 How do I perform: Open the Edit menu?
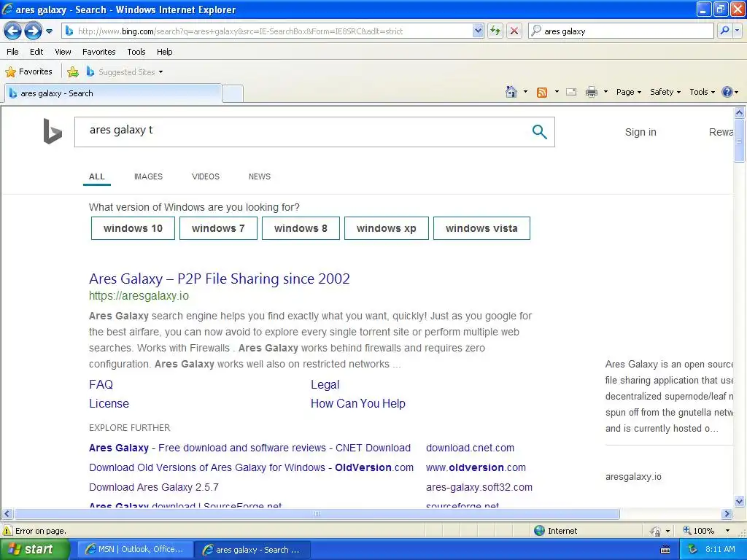coord(36,52)
